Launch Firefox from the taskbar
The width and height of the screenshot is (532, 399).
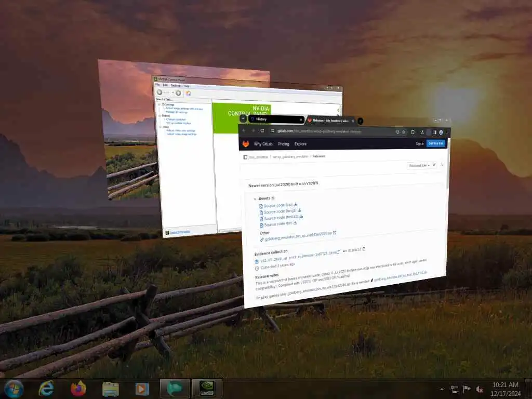(78, 389)
